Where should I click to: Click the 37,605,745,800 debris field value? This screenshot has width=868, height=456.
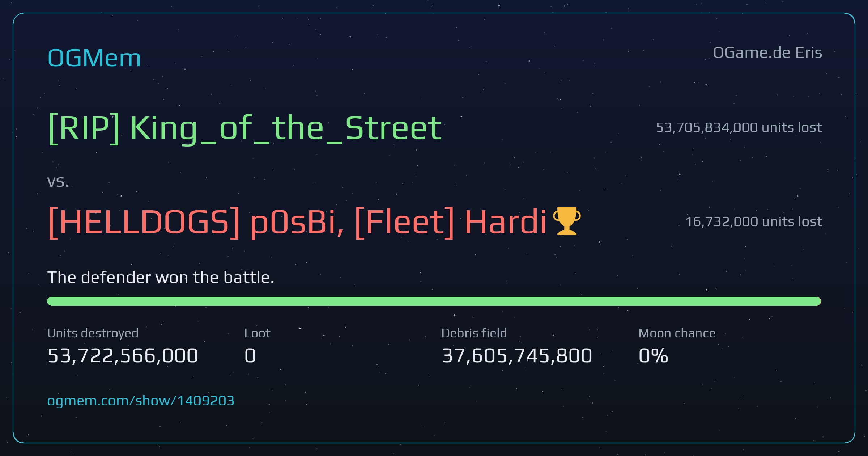pos(517,356)
